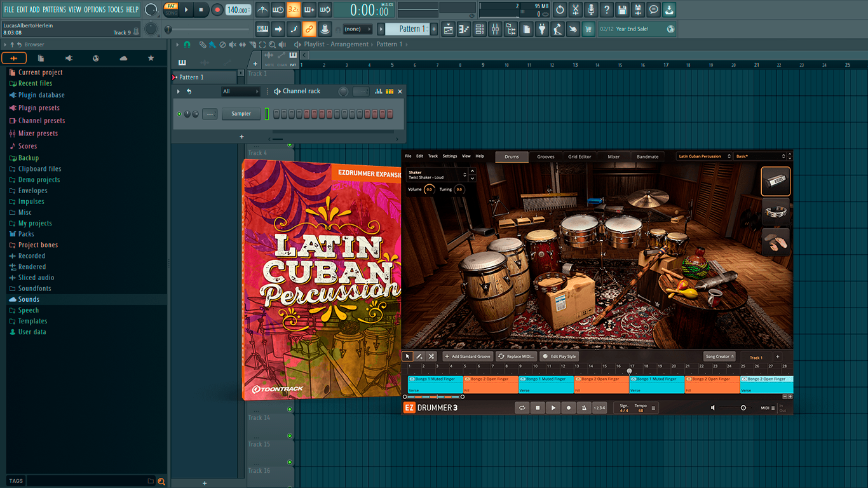Select the Sounds entry in Browser
The height and width of the screenshot is (488, 868).
pos(29,299)
